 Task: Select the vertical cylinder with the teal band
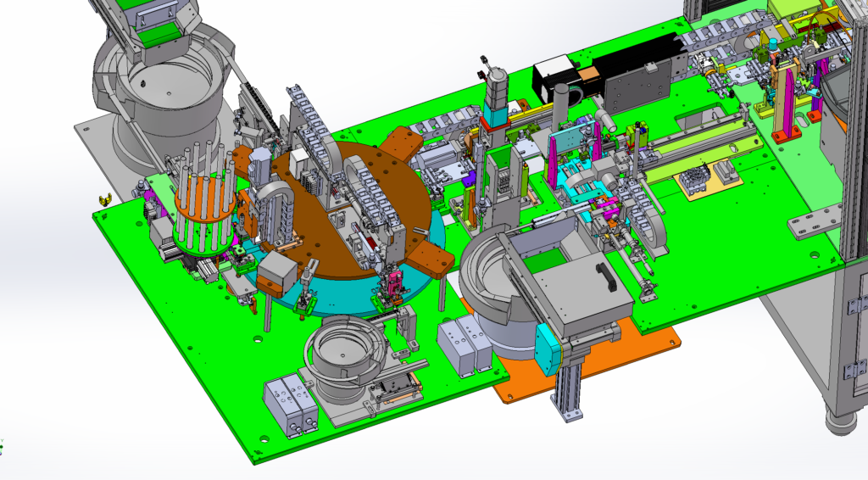(495, 100)
